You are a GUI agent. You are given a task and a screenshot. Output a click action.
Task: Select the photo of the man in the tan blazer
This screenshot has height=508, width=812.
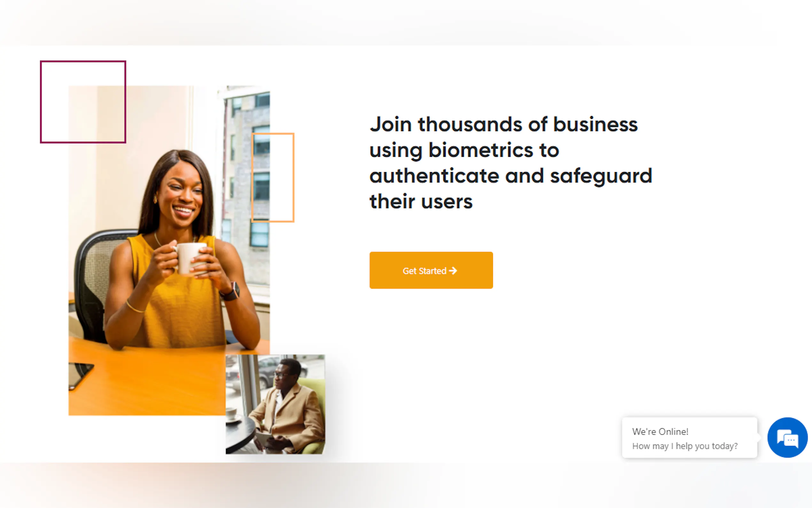[x=275, y=404]
